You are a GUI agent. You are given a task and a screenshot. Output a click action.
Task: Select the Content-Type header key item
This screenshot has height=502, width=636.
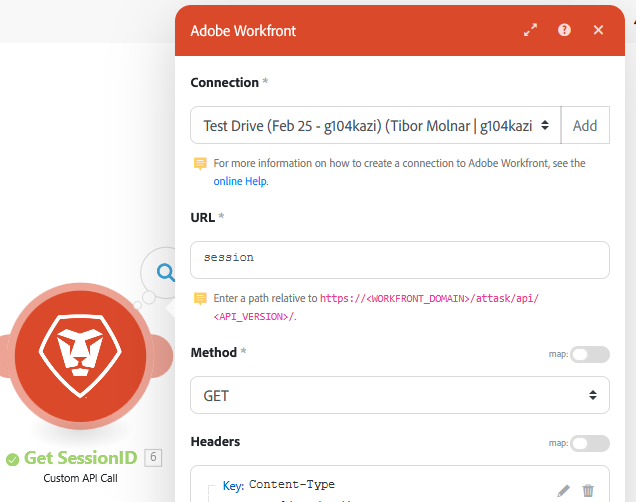[291, 485]
